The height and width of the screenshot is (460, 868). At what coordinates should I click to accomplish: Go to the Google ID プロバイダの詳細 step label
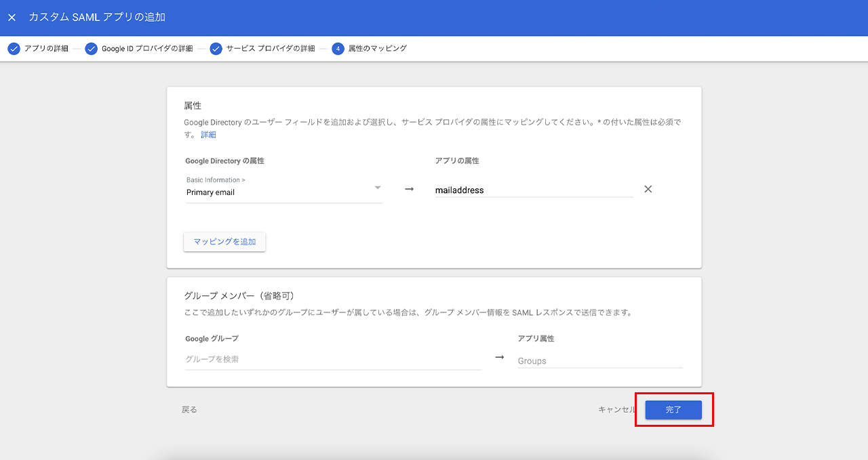(147, 49)
